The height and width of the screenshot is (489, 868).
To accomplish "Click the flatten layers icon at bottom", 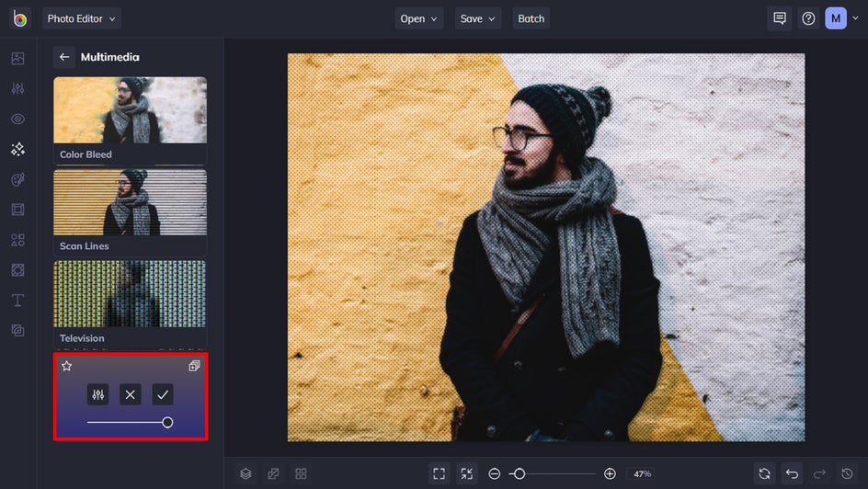I will pyautogui.click(x=273, y=474).
